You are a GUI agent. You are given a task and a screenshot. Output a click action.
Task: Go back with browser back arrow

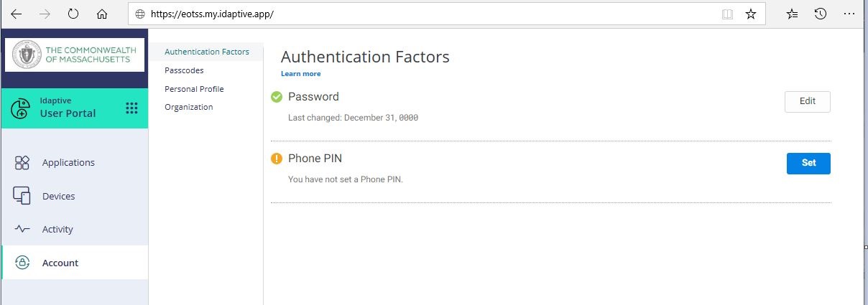pyautogui.click(x=17, y=14)
